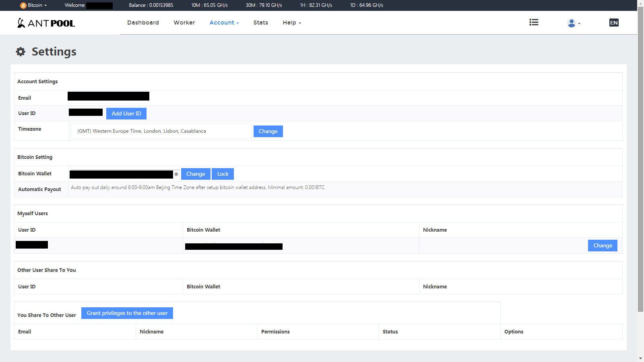Viewport: 644px width, 362px height.
Task: Expand the Account menu
Action: [224, 23]
